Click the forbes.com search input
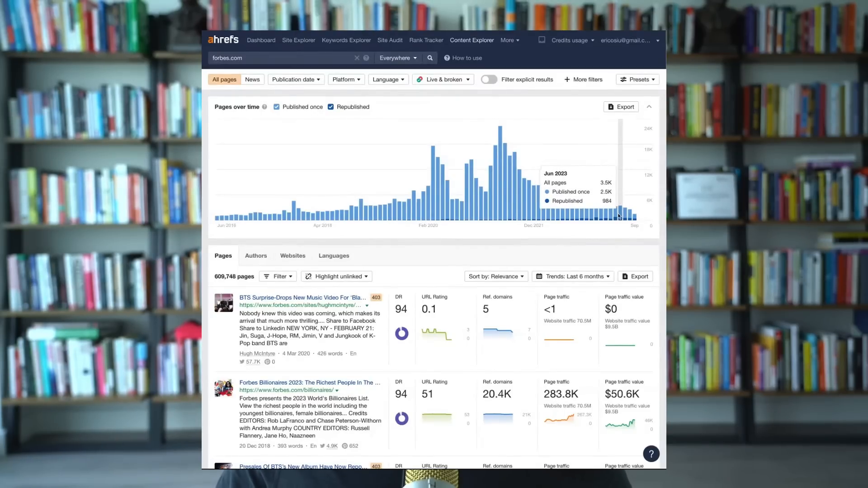The image size is (868, 488). [280, 58]
